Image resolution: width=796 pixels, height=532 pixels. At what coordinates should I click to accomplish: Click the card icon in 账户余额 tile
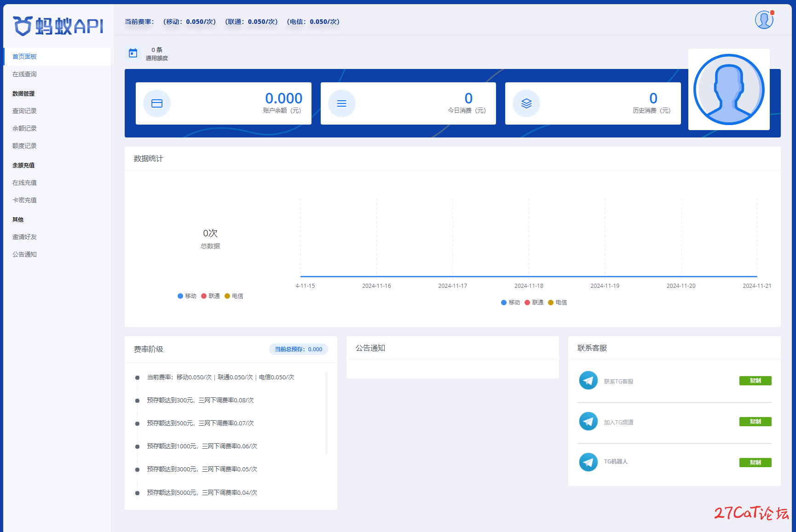(157, 103)
